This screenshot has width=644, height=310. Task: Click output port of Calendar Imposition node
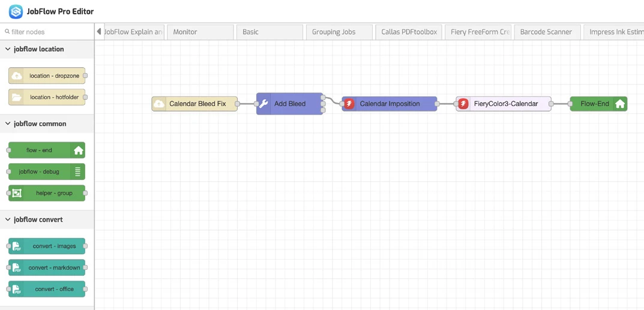(437, 104)
